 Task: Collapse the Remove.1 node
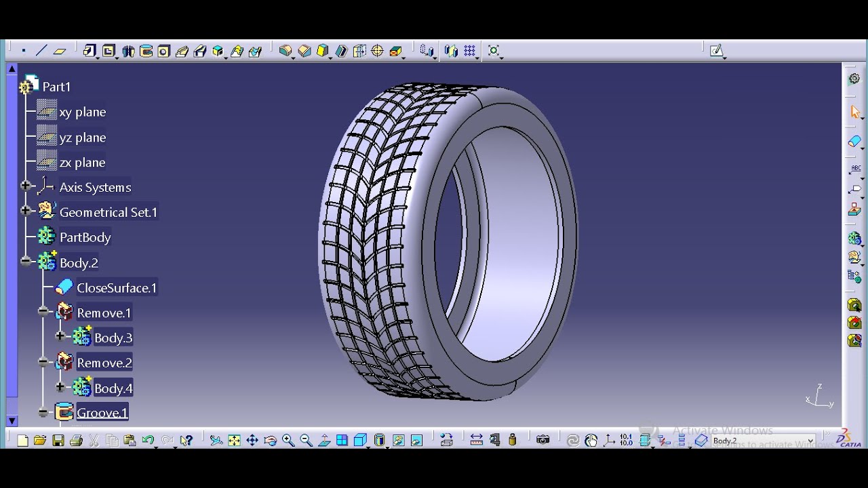click(x=43, y=312)
